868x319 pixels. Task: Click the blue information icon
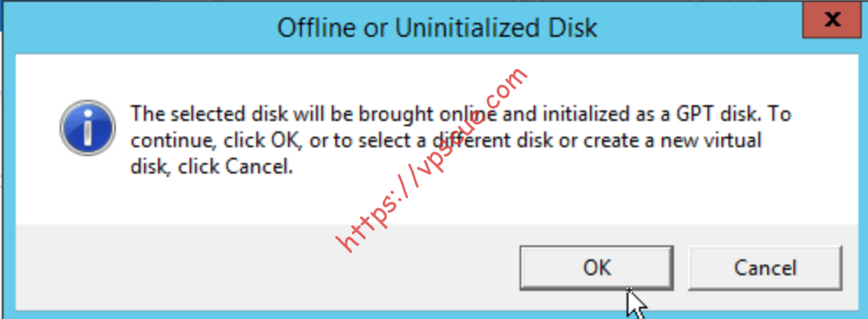tap(88, 127)
